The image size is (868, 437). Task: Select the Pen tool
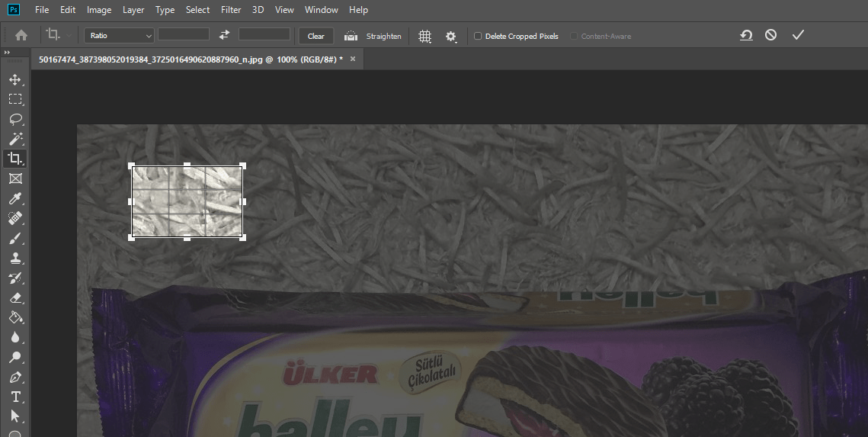click(x=15, y=378)
